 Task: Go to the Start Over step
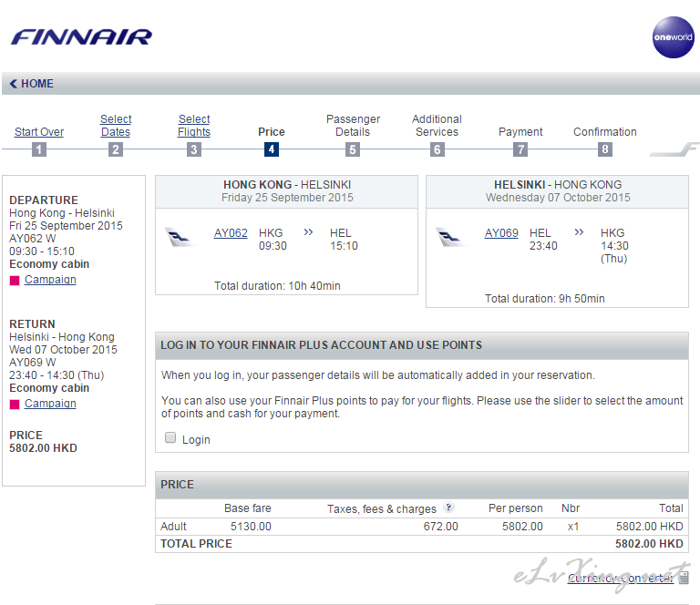click(x=39, y=132)
